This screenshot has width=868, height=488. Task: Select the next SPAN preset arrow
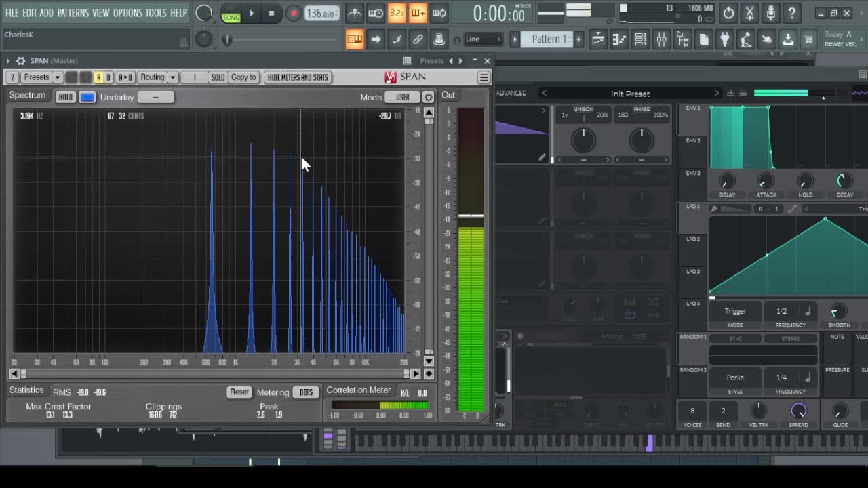(x=461, y=61)
